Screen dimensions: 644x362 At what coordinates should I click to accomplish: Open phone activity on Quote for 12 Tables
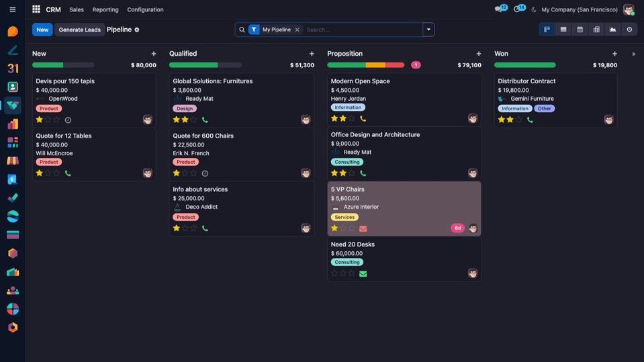[68, 173]
